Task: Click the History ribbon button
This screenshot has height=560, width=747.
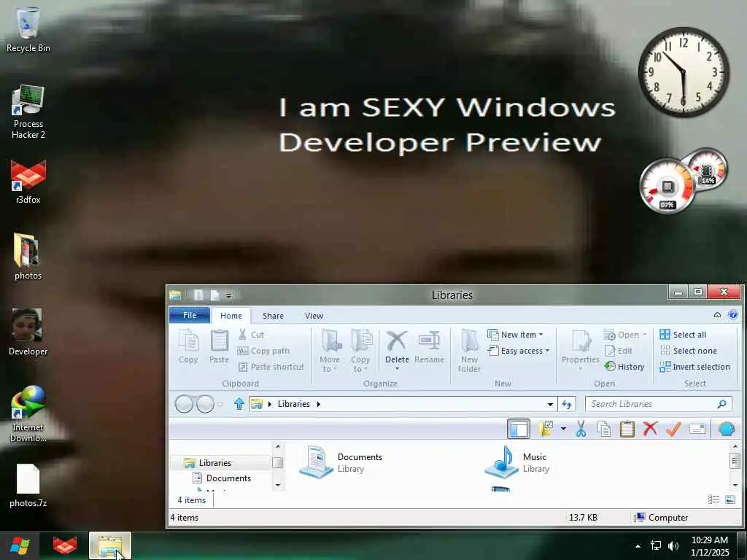Action: click(x=624, y=367)
